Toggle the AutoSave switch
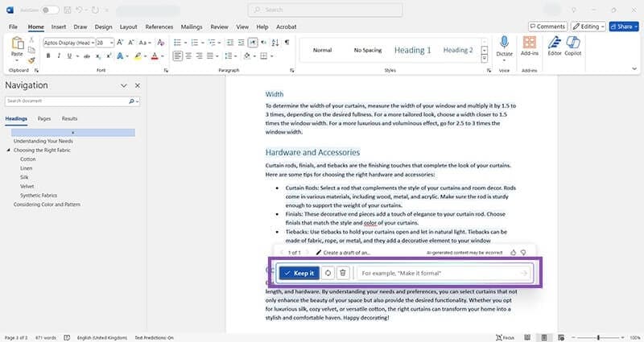The height and width of the screenshot is (342, 644). coord(50,10)
